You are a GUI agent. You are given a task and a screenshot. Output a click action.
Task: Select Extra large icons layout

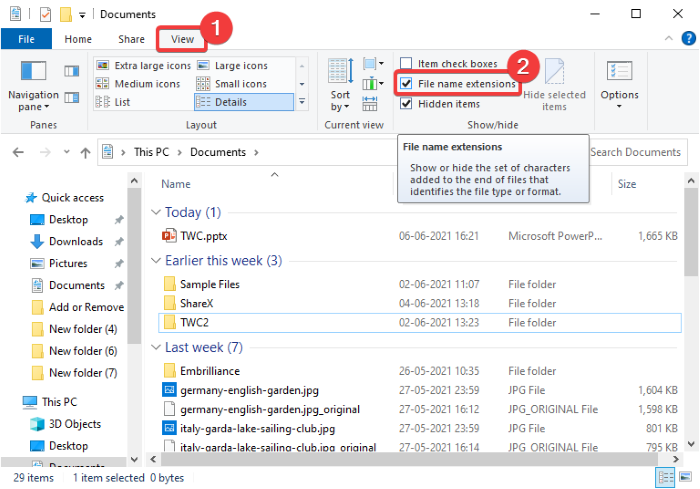pos(143,65)
